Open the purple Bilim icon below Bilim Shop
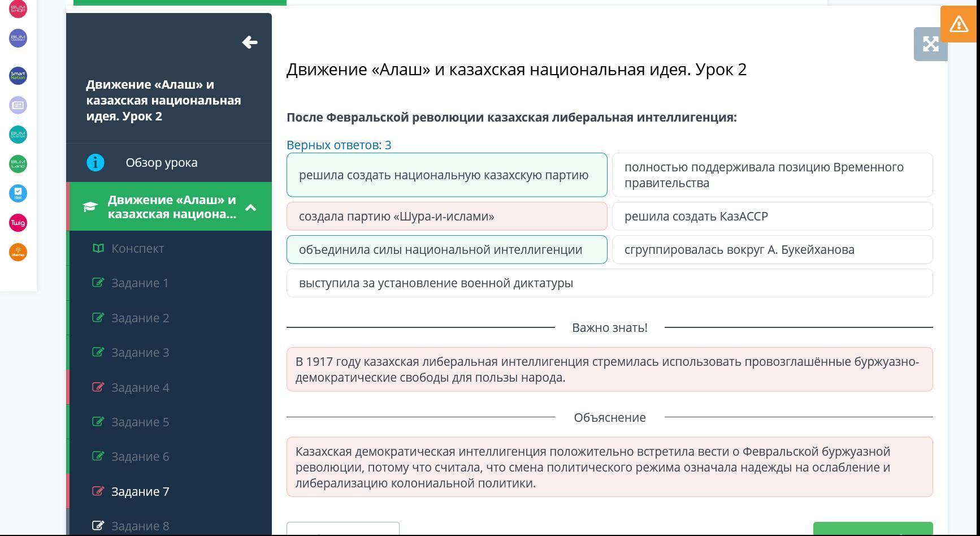The width and height of the screenshot is (980, 536). click(18, 38)
